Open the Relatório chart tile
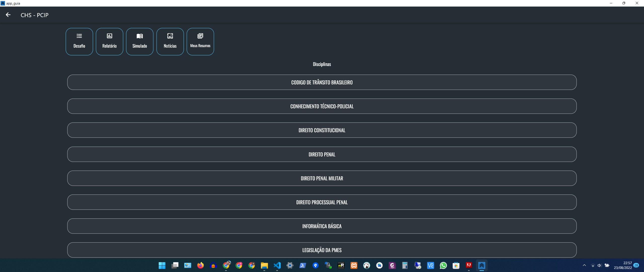This screenshot has height=272, width=644. (x=109, y=42)
